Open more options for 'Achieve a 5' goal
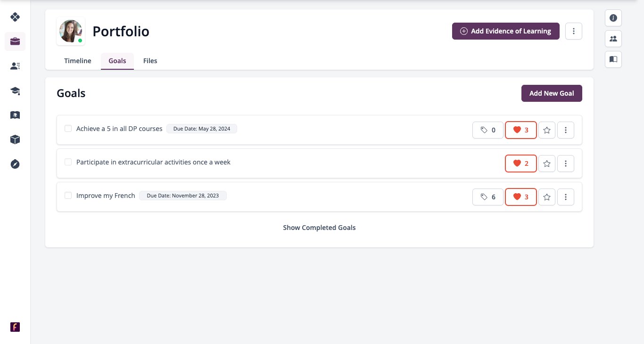The width and height of the screenshot is (644, 344). click(566, 130)
